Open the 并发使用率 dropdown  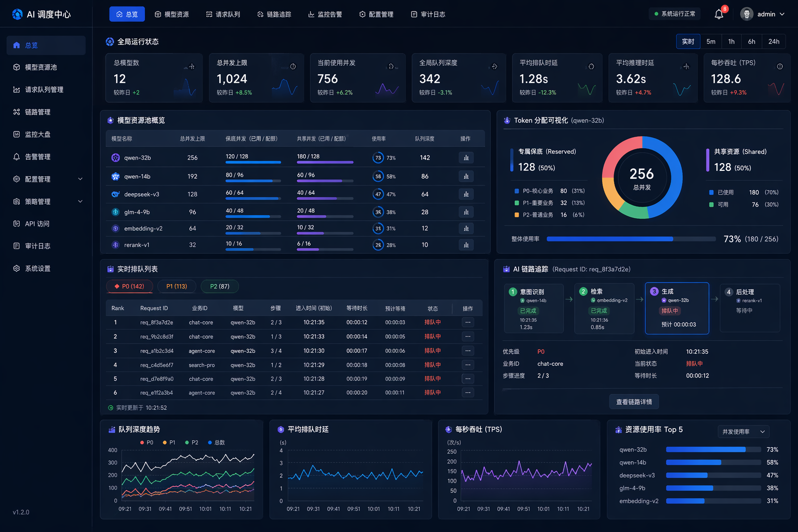[x=743, y=432]
